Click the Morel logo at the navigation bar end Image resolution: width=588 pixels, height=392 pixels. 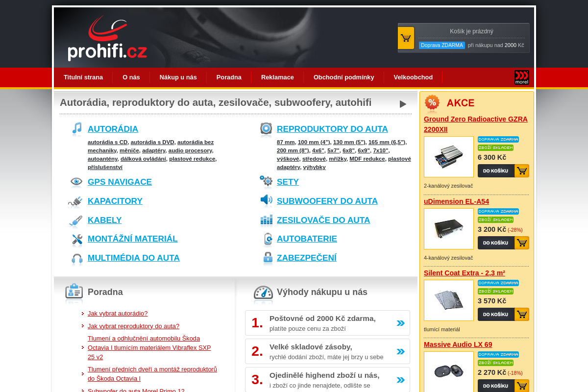click(522, 77)
